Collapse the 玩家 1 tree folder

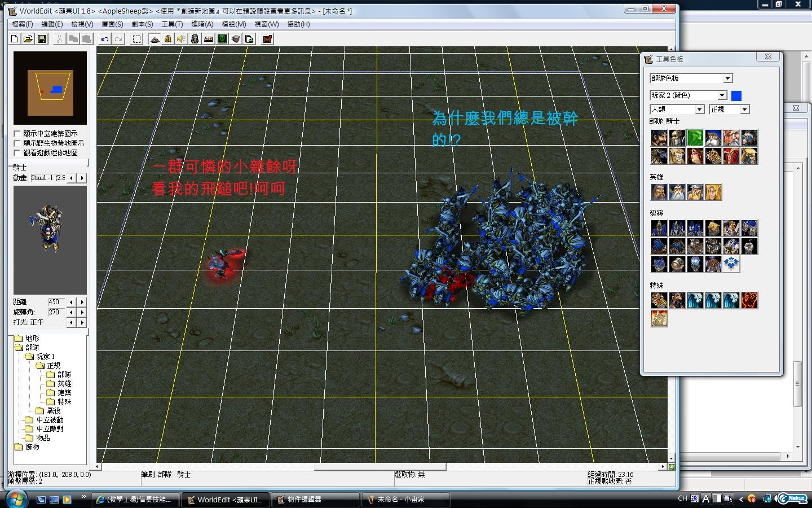(30, 357)
